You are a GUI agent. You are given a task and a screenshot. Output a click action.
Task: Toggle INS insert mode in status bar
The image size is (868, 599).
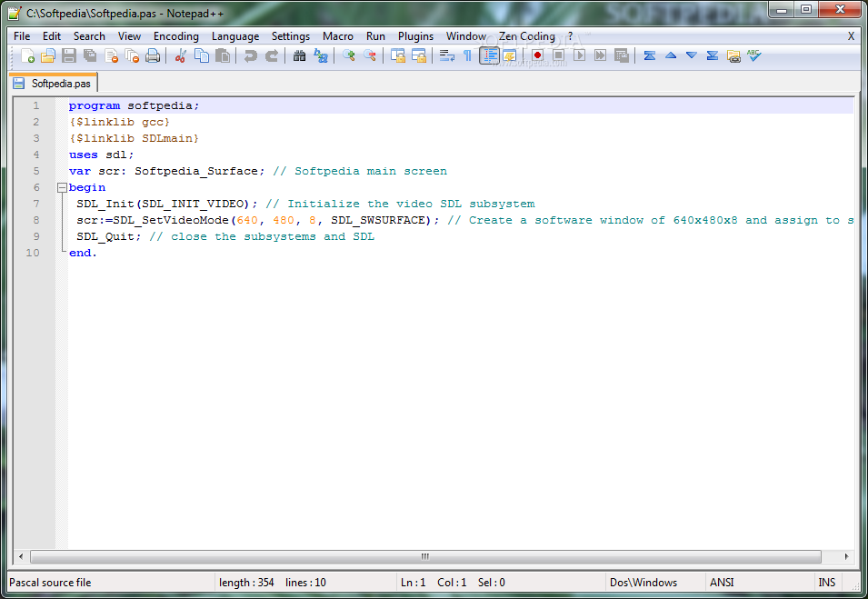827,583
